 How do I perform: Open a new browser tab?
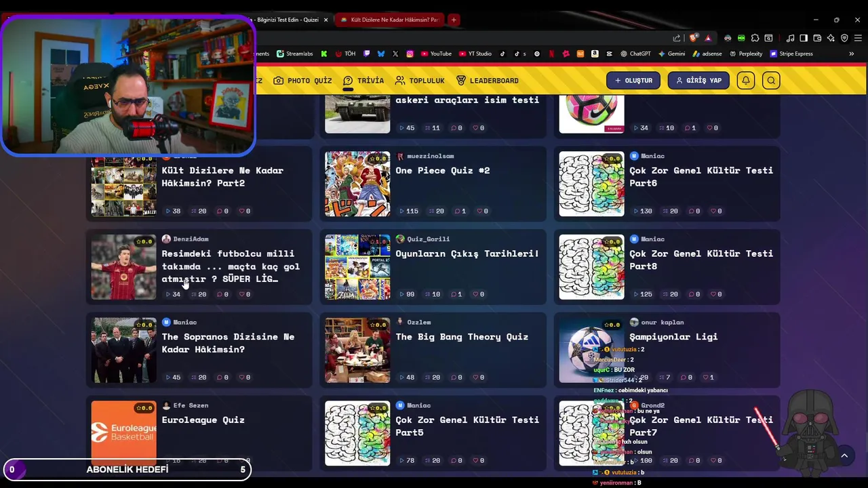[454, 20]
